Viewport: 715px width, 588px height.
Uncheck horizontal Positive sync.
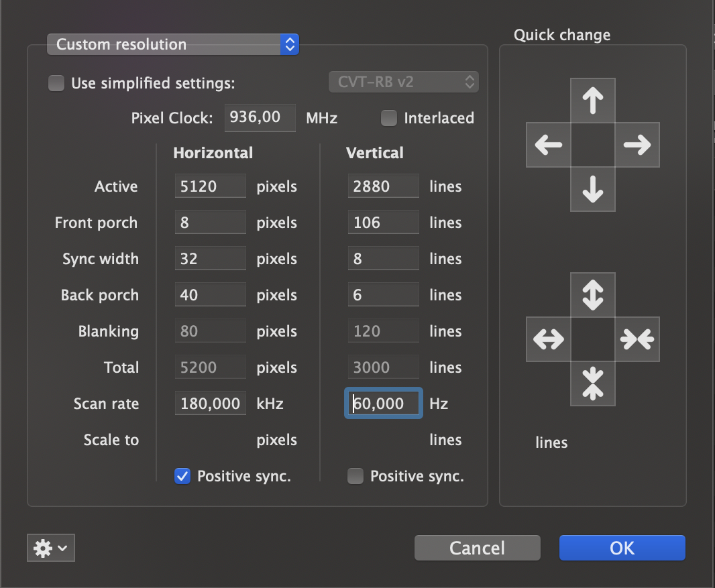coord(182,476)
